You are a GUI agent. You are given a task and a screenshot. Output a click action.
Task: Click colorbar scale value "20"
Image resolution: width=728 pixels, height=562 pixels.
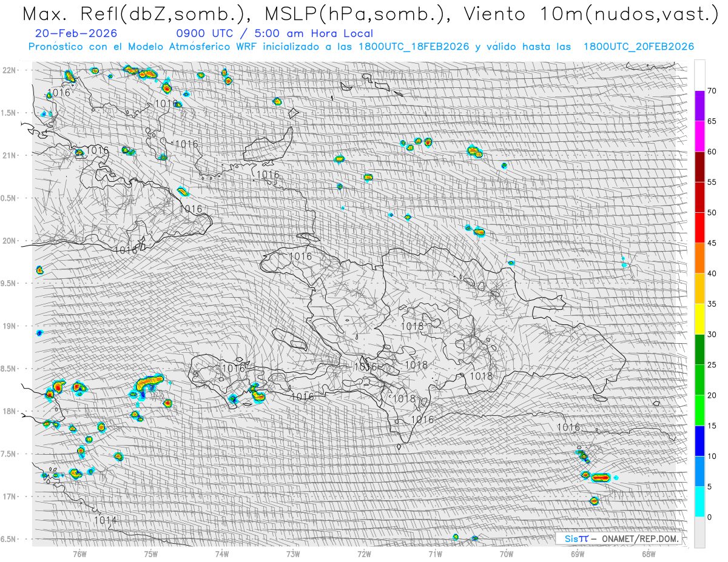tap(712, 395)
